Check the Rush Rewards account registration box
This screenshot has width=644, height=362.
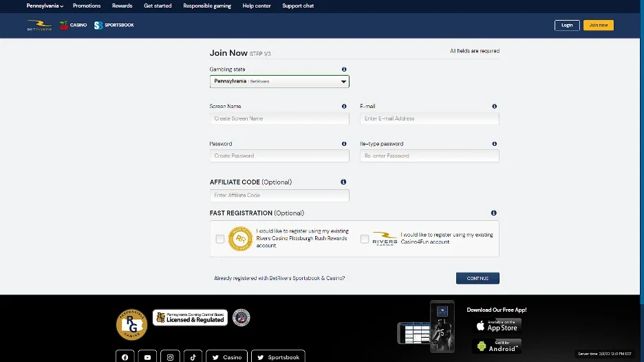pos(220,239)
